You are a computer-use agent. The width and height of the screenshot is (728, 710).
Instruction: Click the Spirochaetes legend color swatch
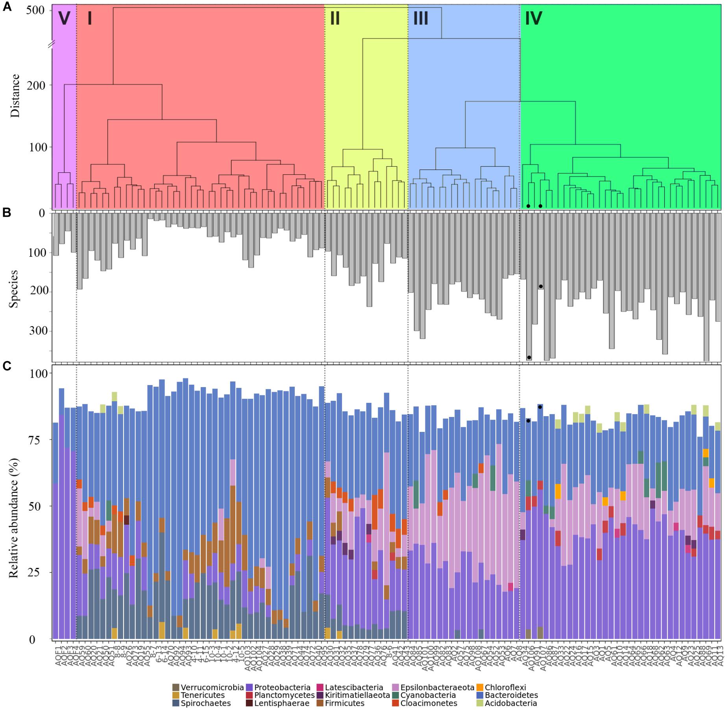click(x=176, y=703)
